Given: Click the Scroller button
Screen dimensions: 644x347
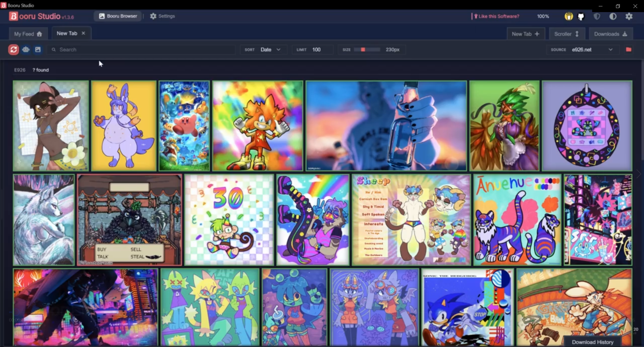Looking at the screenshot, I should coord(567,34).
